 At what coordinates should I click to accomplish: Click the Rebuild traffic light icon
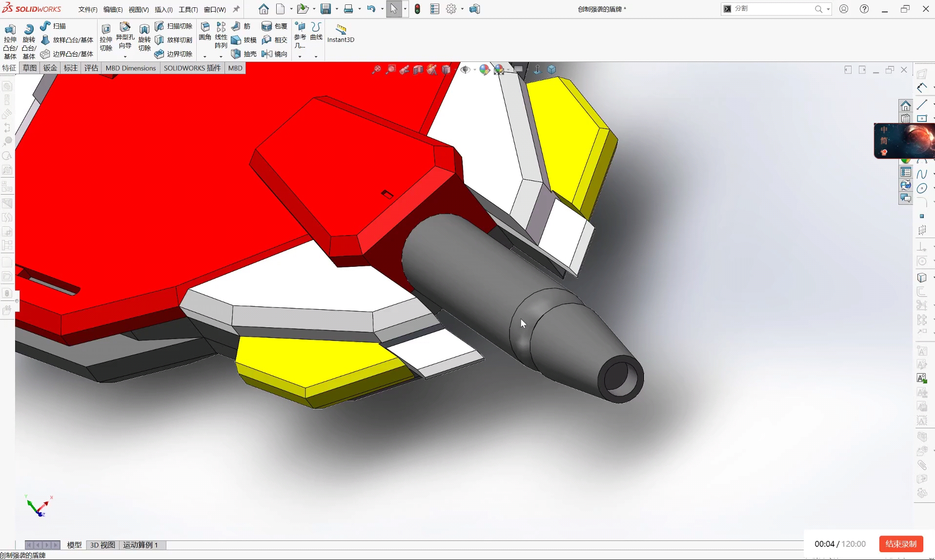[x=417, y=9]
